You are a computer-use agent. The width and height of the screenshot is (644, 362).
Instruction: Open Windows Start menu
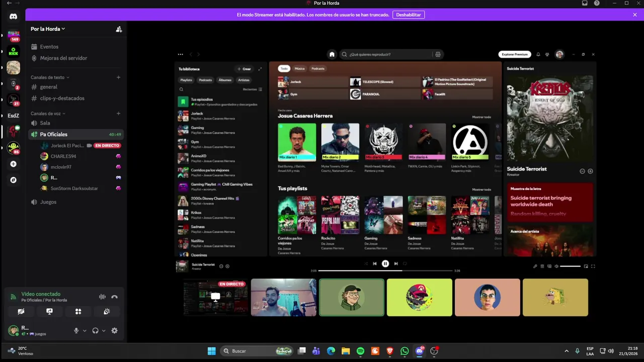pyautogui.click(x=212, y=351)
